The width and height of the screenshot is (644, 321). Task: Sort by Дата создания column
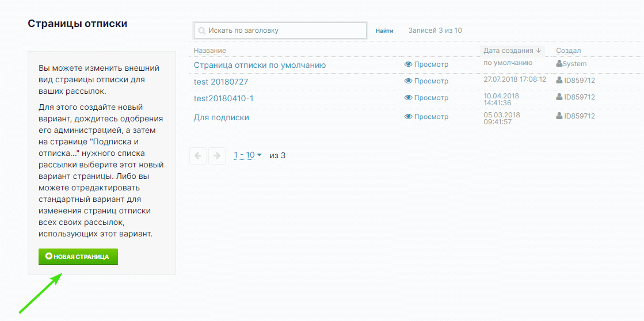(512, 51)
